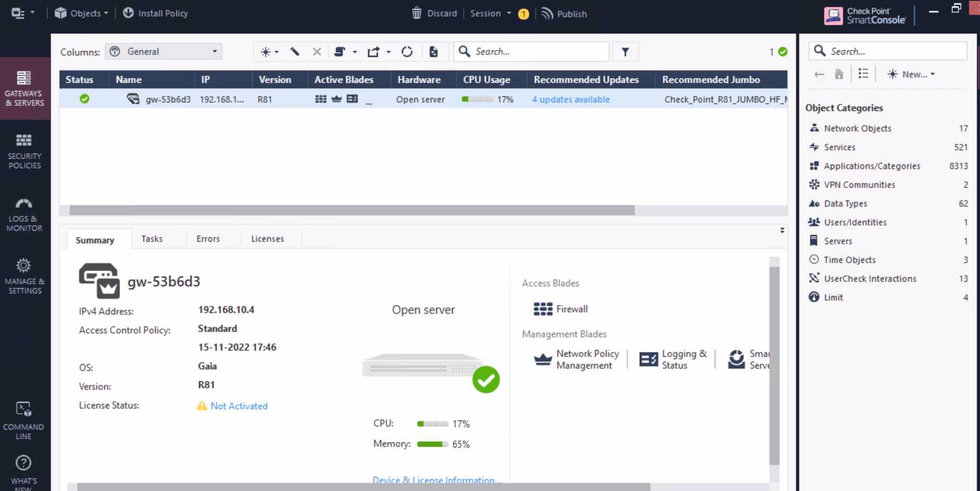
Task: Click the summary CPU usage bar
Action: [433, 424]
